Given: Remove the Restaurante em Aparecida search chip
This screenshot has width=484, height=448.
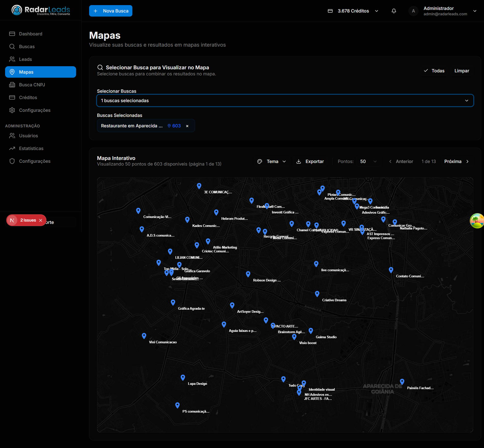Looking at the screenshot, I should [x=187, y=126].
